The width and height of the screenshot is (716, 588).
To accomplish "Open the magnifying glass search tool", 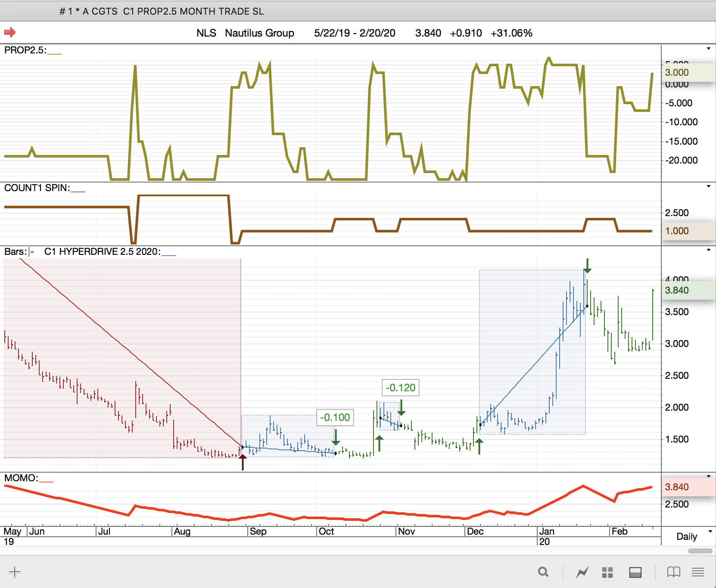I will [x=543, y=572].
